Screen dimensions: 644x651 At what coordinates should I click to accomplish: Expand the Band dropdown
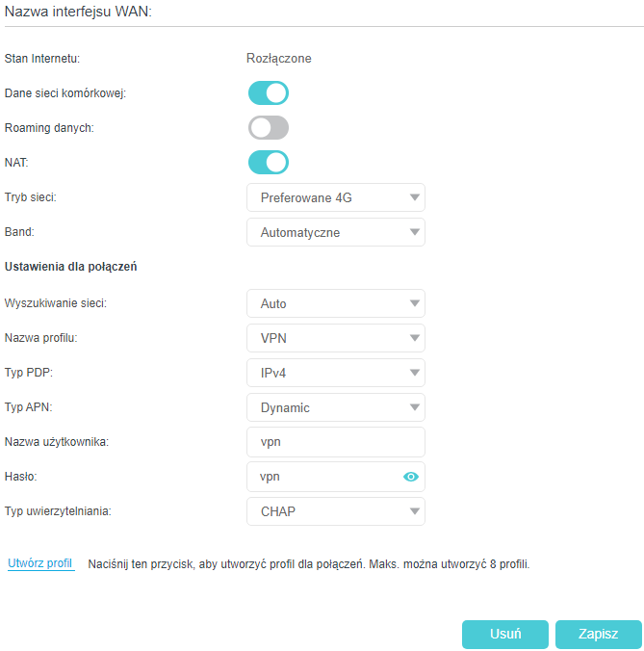click(x=335, y=232)
